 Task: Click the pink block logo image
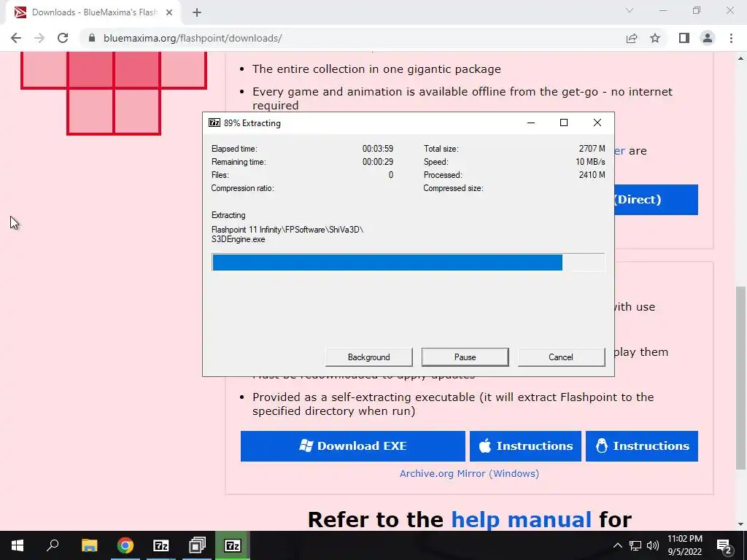(114, 93)
